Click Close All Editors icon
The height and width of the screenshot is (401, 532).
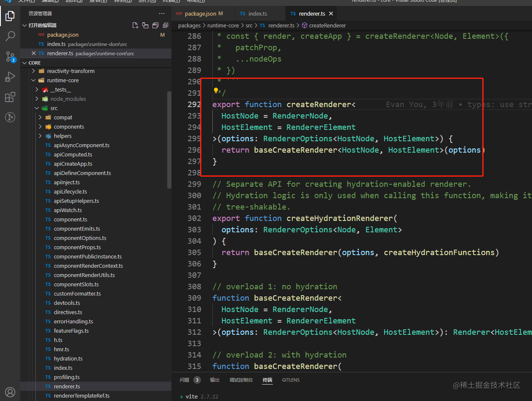[165, 25]
